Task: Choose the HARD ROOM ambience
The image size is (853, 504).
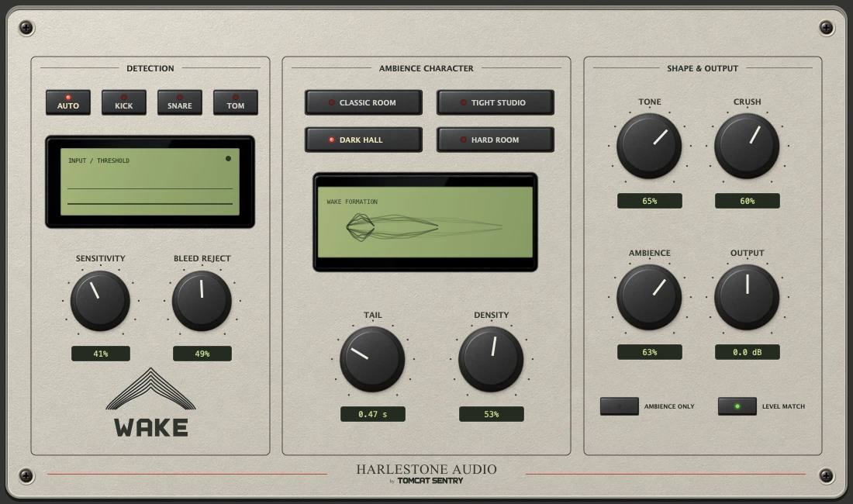Action: point(495,140)
